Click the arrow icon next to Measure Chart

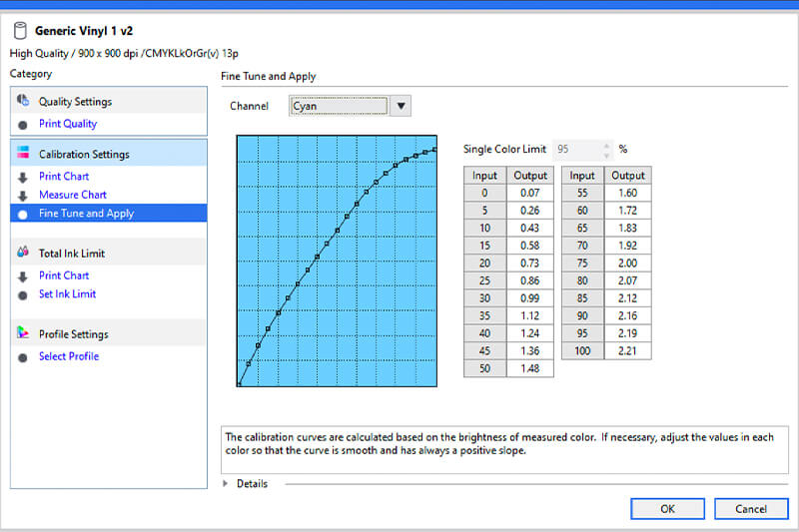pyautogui.click(x=23, y=196)
